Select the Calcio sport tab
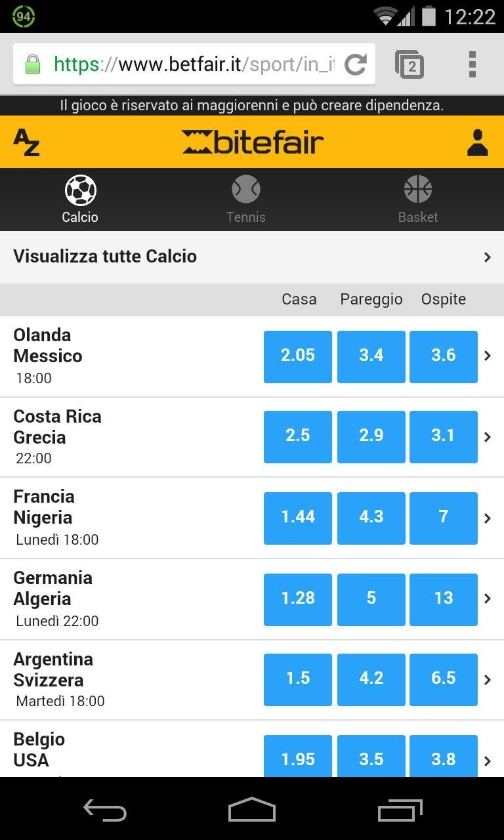This screenshot has width=504, height=840. [x=80, y=199]
